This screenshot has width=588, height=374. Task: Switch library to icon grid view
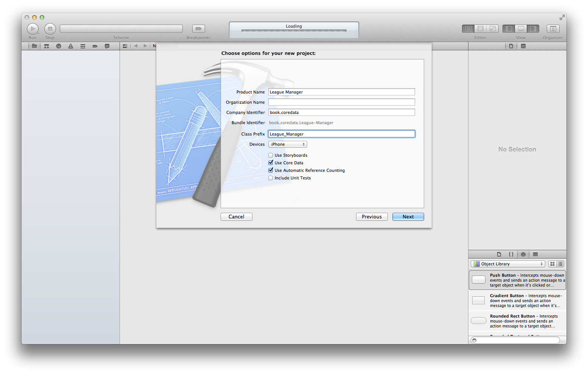pyautogui.click(x=552, y=264)
